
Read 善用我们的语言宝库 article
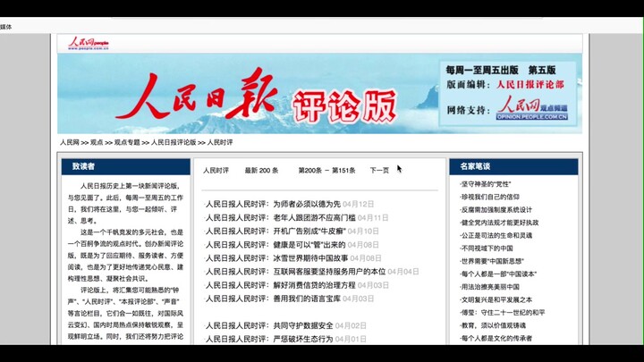[306, 298]
